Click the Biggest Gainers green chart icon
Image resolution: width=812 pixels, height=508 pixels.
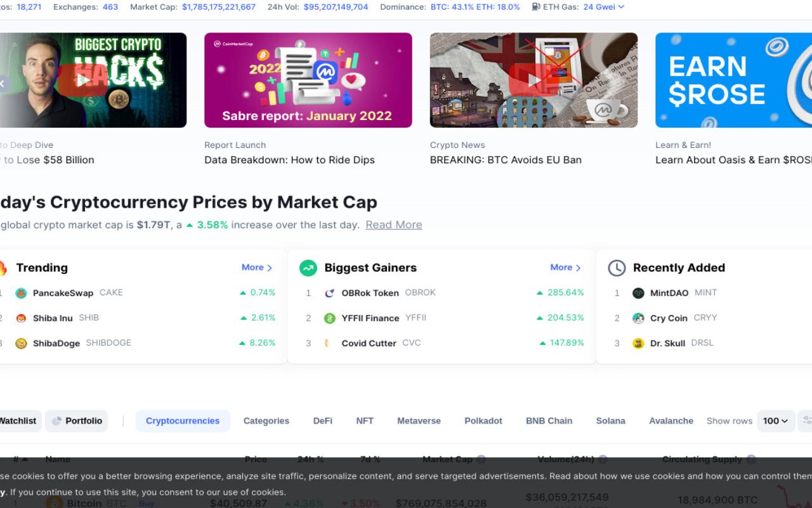pos(308,268)
